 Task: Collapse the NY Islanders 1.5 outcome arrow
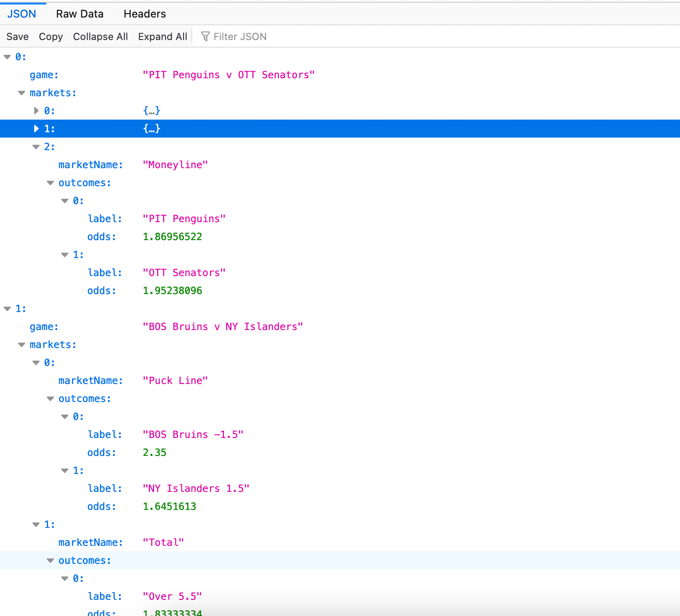[65, 471]
